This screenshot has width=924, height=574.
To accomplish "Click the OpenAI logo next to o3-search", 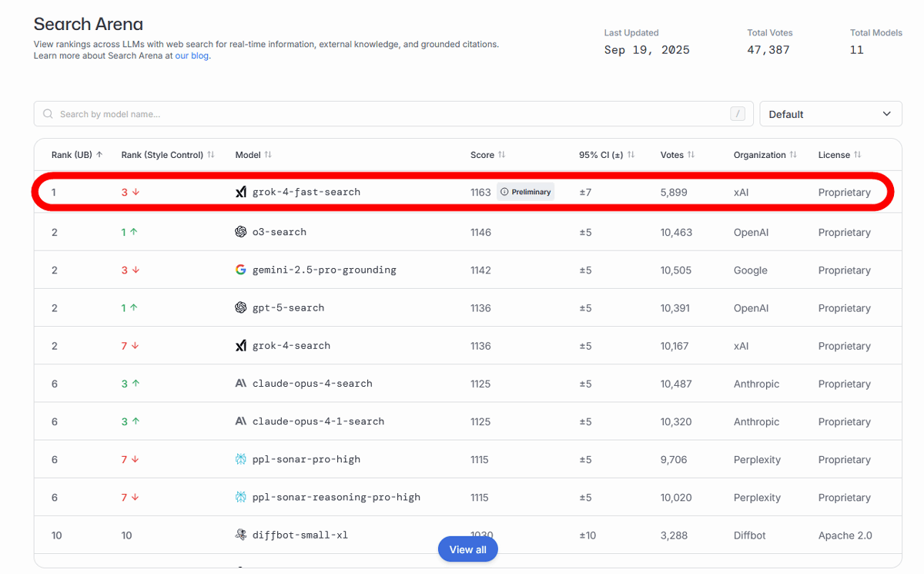I will (x=241, y=232).
